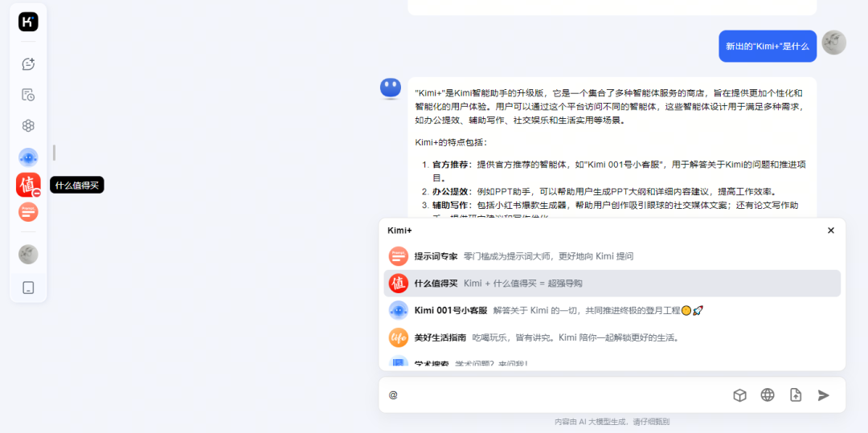The width and height of the screenshot is (868, 433).
Task: Click the sidebar collapse handle
Action: (55, 153)
